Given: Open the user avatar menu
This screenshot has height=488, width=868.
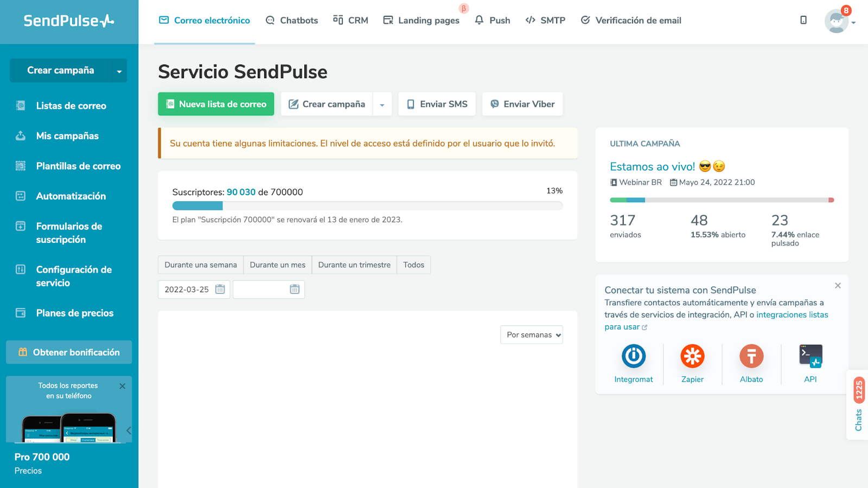Looking at the screenshot, I should [x=837, y=21].
